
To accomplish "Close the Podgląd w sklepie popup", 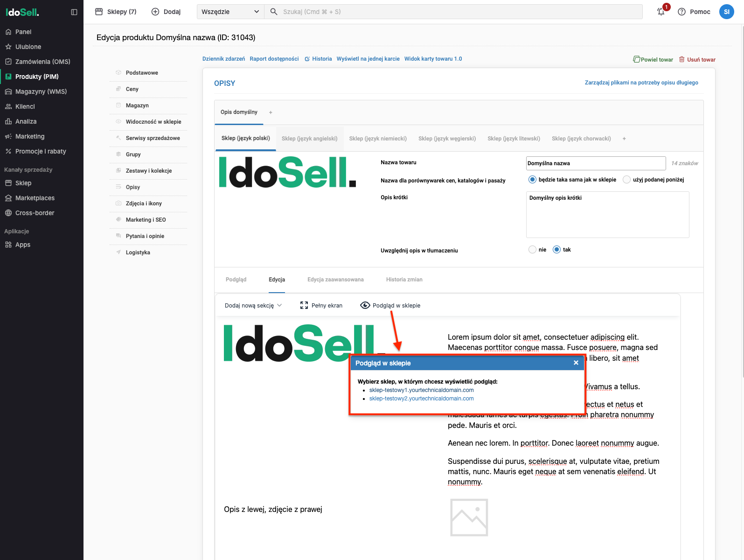I will click(576, 363).
